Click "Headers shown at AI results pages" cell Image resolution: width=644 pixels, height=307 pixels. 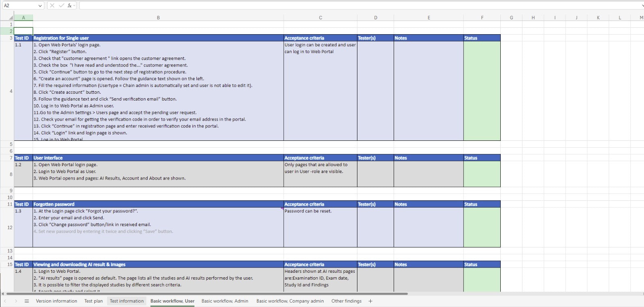point(320,280)
